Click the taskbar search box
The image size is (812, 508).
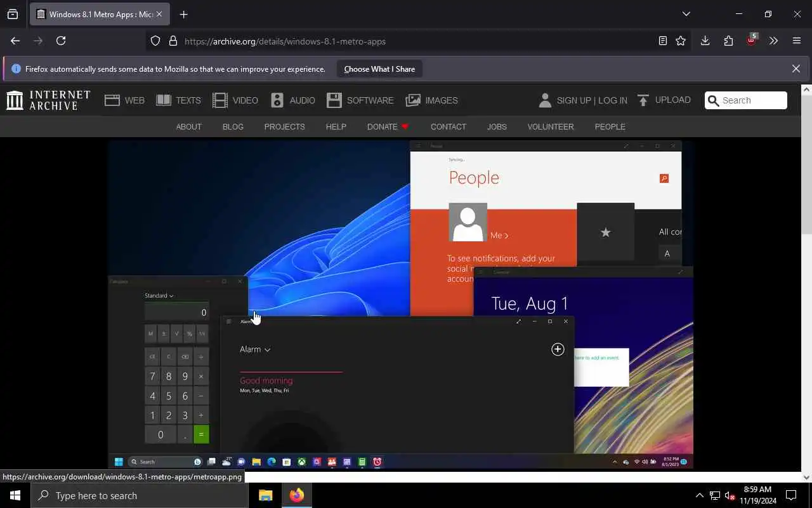(x=140, y=495)
